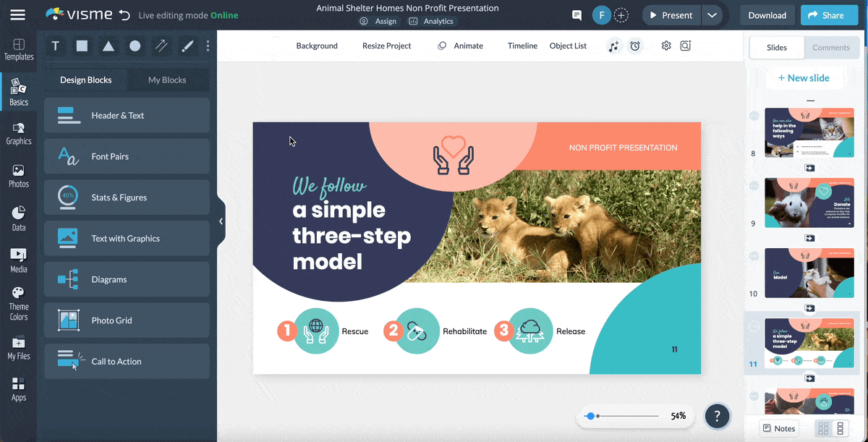The image size is (868, 442).
Task: Click the Download button
Action: tap(767, 14)
